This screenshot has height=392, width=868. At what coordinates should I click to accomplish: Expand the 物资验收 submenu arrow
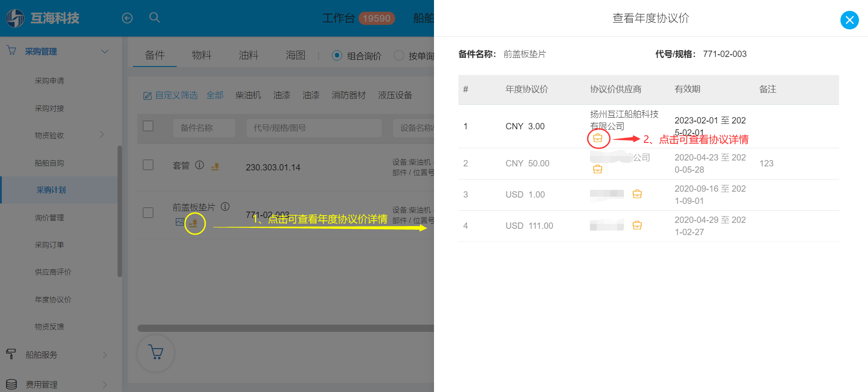tap(102, 134)
